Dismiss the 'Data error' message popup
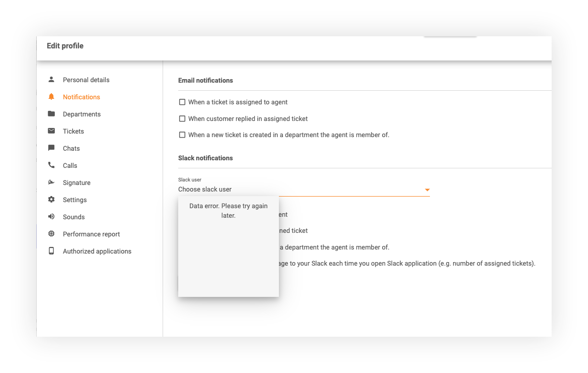The width and height of the screenshot is (588, 373). (228, 210)
